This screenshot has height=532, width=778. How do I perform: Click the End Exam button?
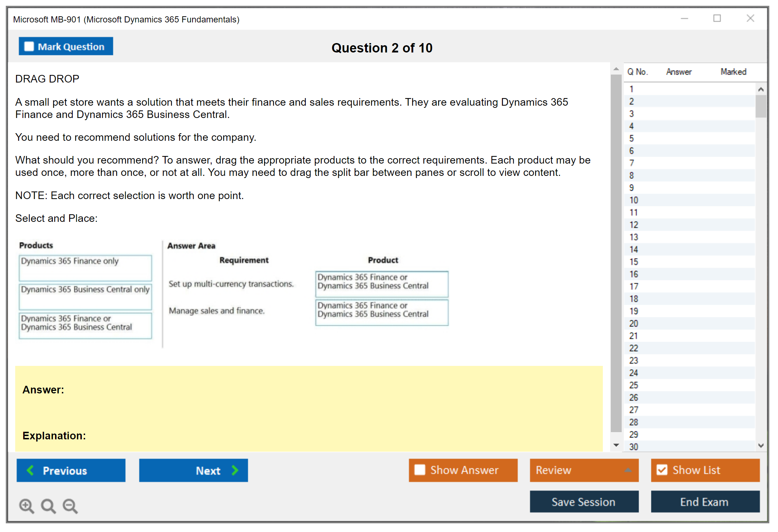[705, 502]
